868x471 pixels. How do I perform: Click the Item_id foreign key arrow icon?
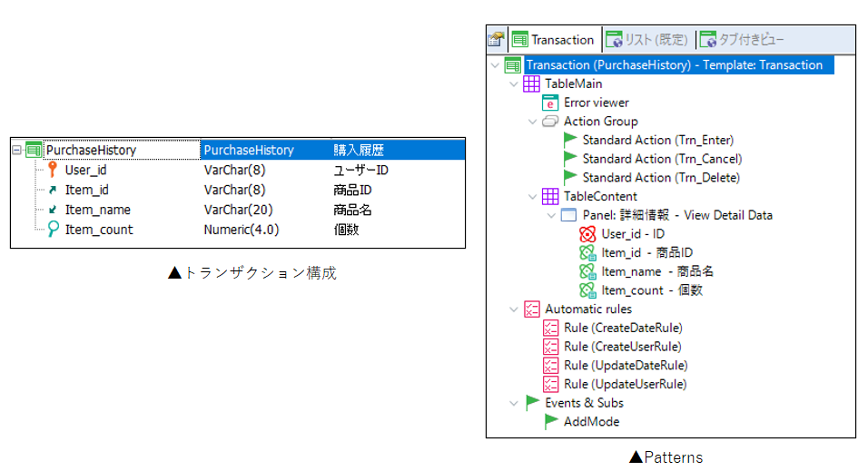coord(52,190)
